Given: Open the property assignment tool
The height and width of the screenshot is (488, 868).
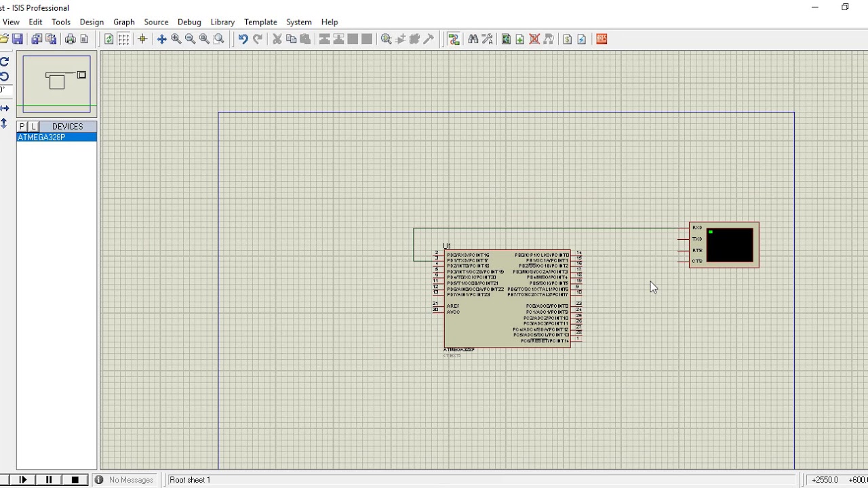Looking at the screenshot, I should 487,39.
